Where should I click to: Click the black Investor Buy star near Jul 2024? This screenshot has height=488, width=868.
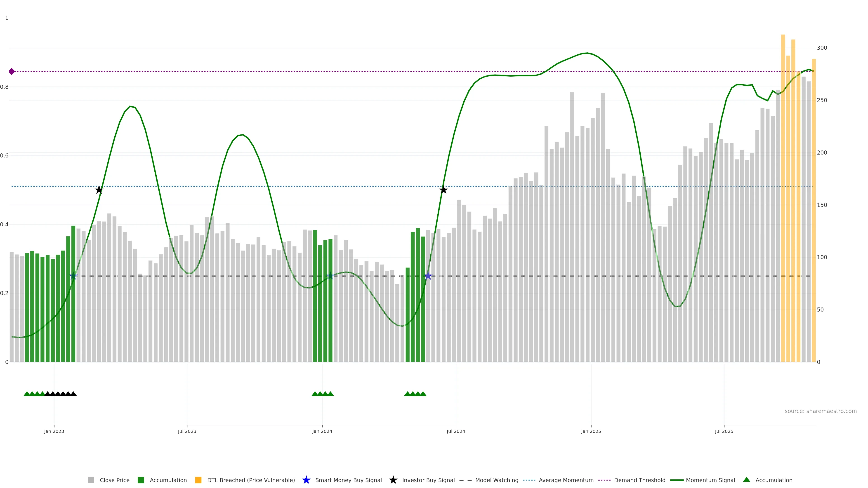click(x=443, y=190)
